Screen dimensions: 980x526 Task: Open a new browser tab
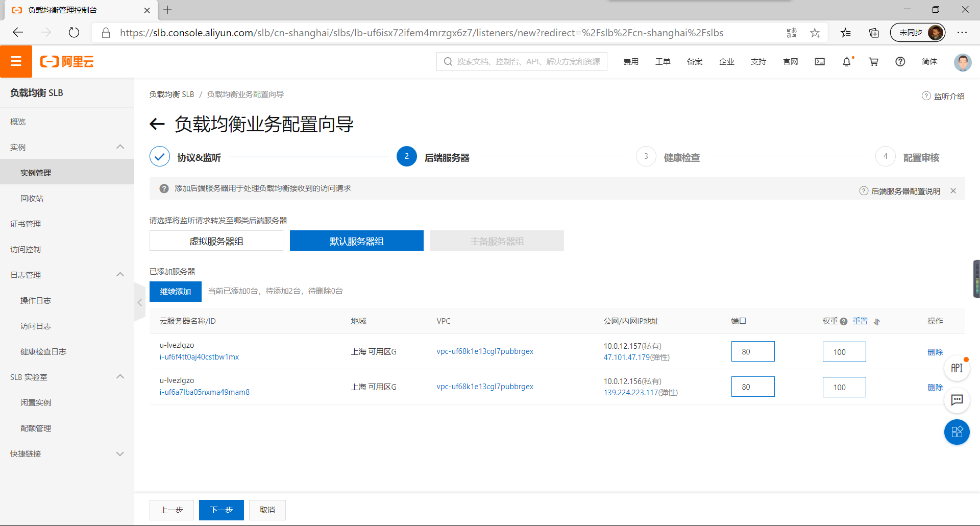[x=167, y=10]
